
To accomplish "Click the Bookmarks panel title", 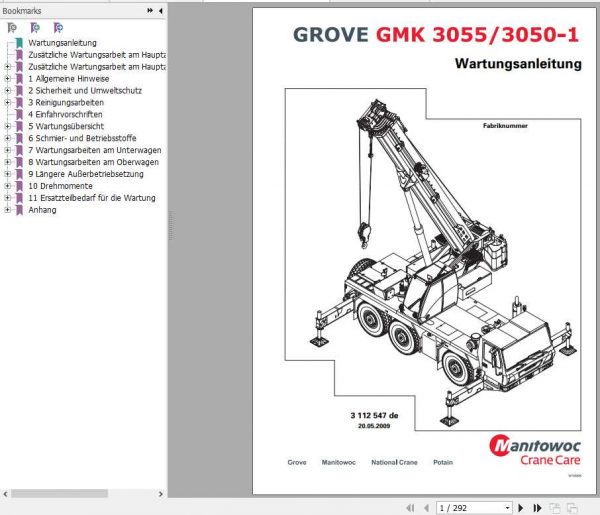I will pos(22,11).
